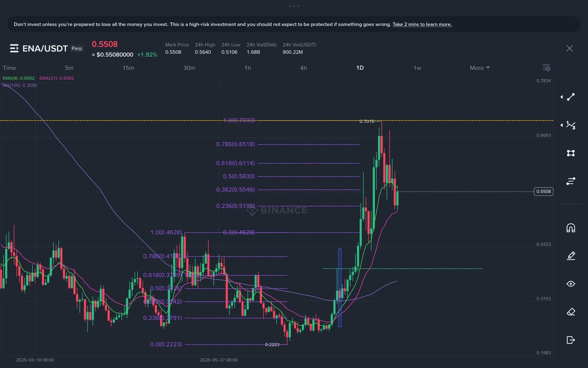Click the EMA(9) indicator label

19,78
